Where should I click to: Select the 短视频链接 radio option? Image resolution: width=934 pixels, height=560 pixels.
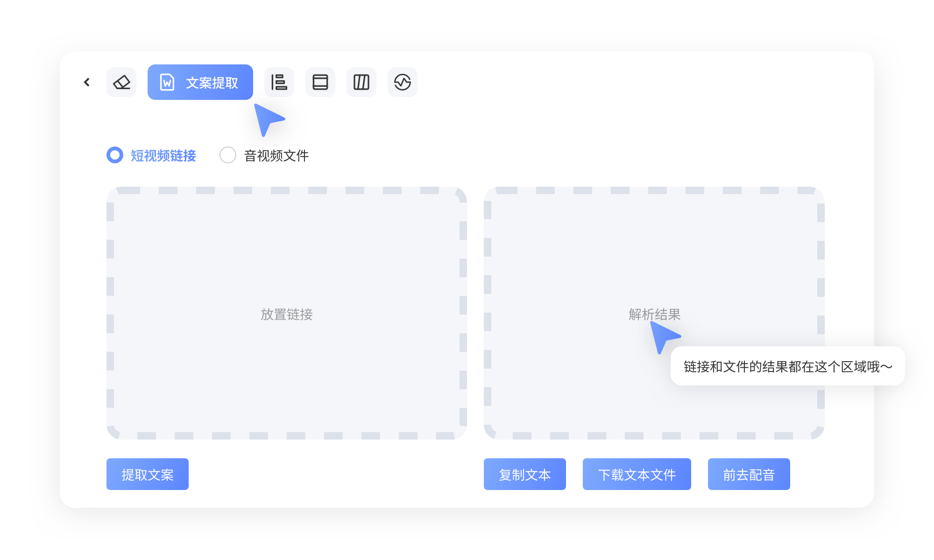(114, 155)
